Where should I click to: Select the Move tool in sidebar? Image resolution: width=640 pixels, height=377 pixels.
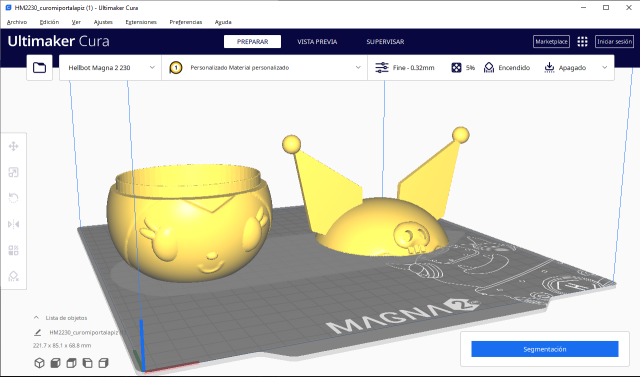click(13, 146)
